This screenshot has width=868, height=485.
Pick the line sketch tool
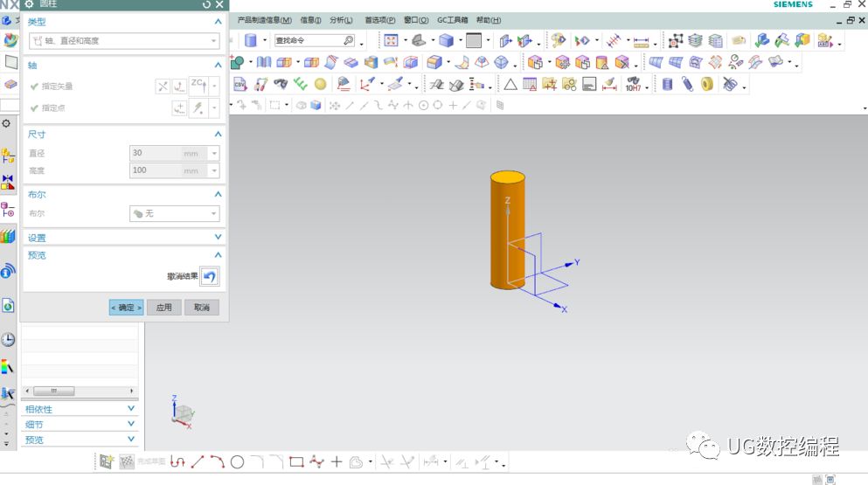198,461
